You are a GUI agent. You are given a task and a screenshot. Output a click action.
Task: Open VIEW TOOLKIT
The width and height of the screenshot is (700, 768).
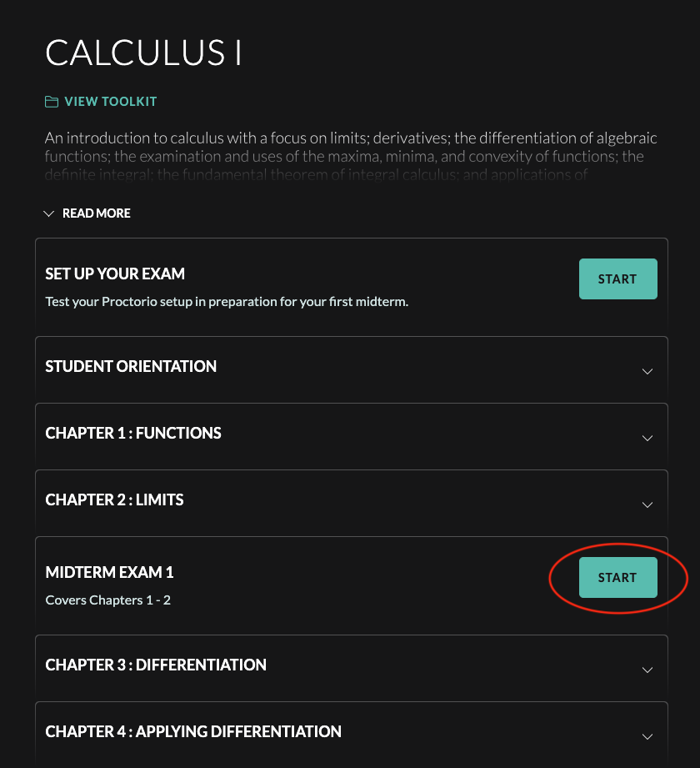110,101
